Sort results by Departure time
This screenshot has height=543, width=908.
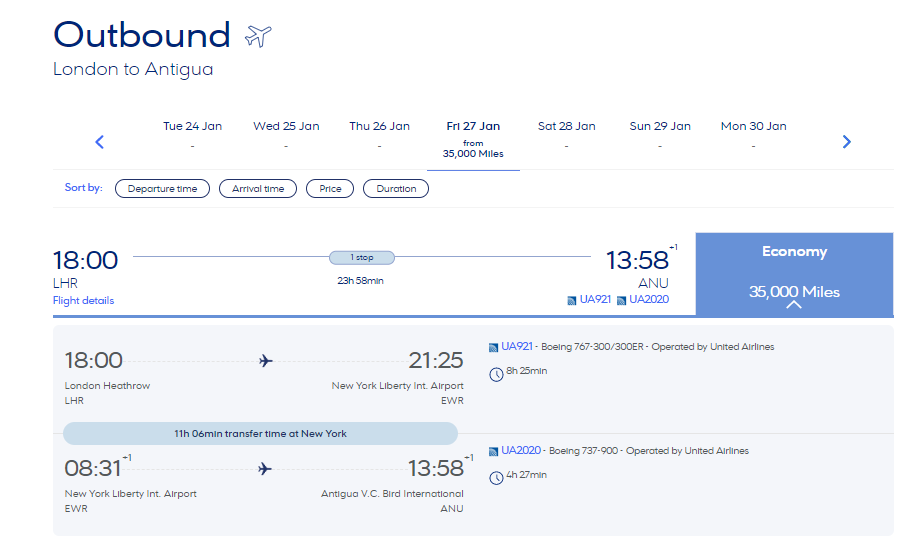pyautogui.click(x=162, y=189)
